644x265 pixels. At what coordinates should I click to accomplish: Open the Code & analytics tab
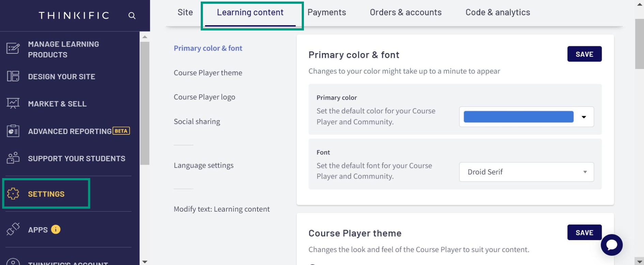(x=497, y=12)
